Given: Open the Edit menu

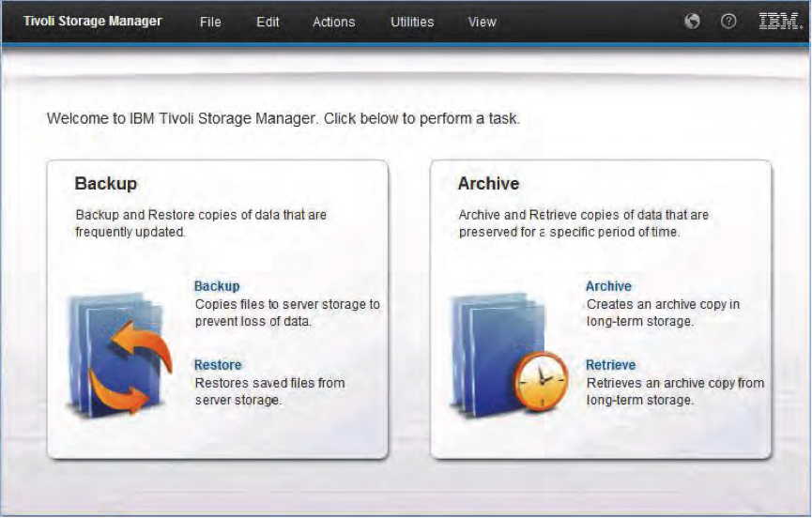Looking at the screenshot, I should coord(268,22).
